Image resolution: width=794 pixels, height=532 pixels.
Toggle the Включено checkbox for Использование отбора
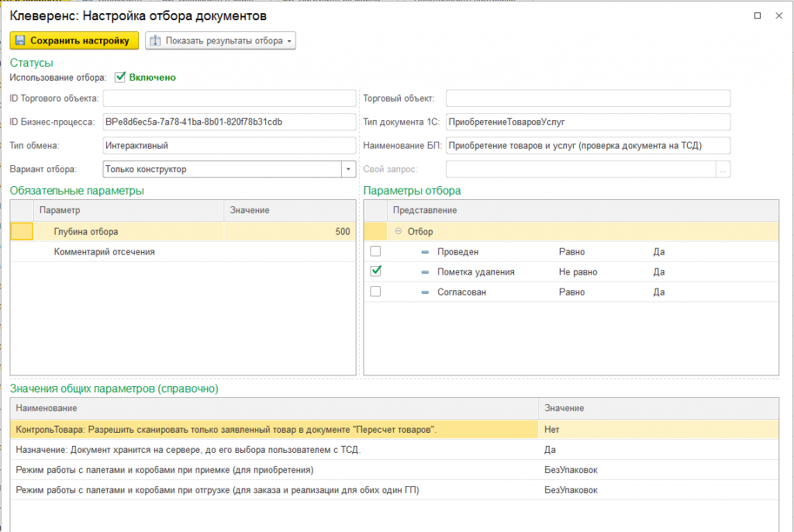[x=120, y=77]
